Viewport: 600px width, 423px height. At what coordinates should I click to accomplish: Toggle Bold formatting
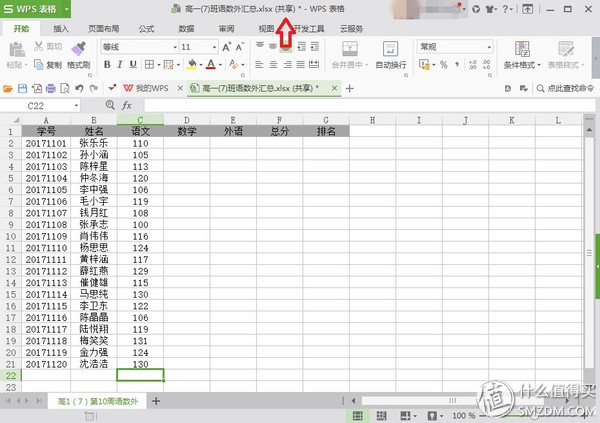click(107, 65)
